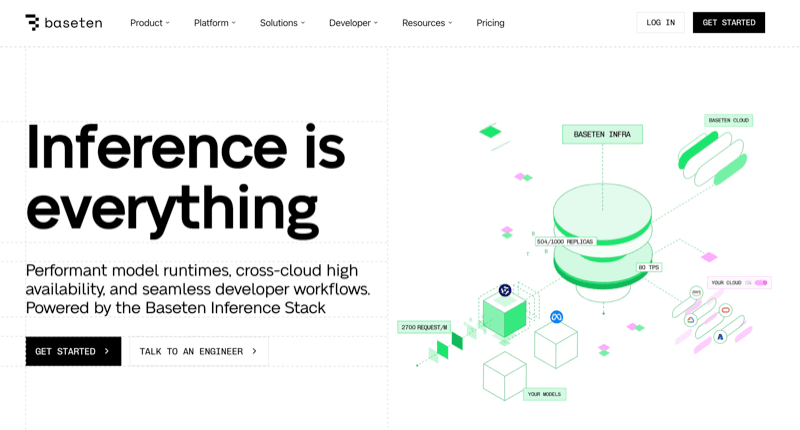
Task: Go to the Pricing page
Action: [490, 22]
